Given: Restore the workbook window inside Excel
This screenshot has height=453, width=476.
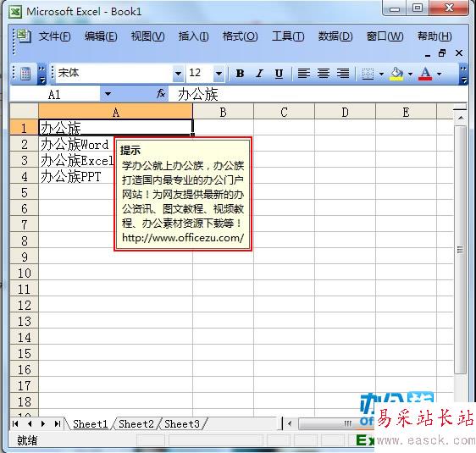Looking at the screenshot, I should point(442,53).
